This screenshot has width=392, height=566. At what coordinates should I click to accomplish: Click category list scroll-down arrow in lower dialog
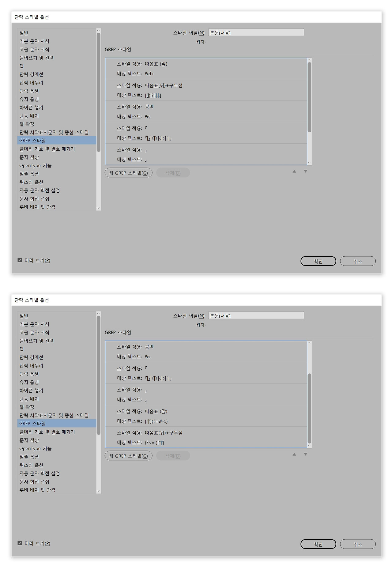(x=98, y=491)
